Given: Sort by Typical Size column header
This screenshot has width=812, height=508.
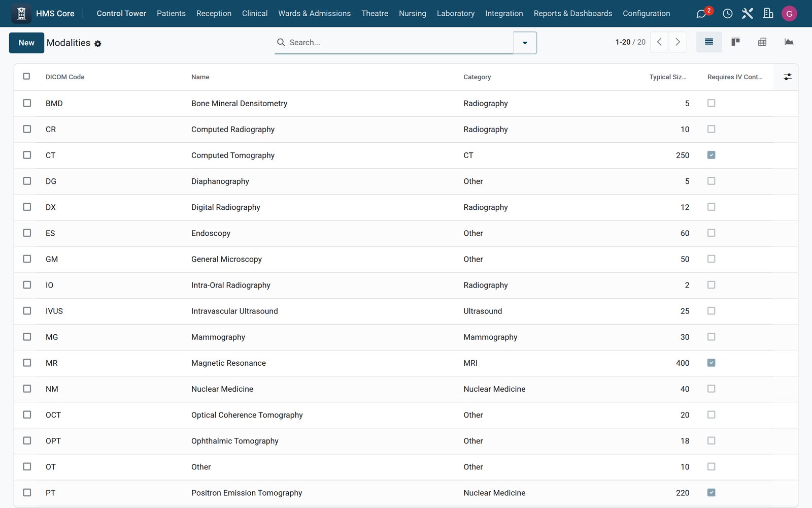Looking at the screenshot, I should [x=667, y=77].
